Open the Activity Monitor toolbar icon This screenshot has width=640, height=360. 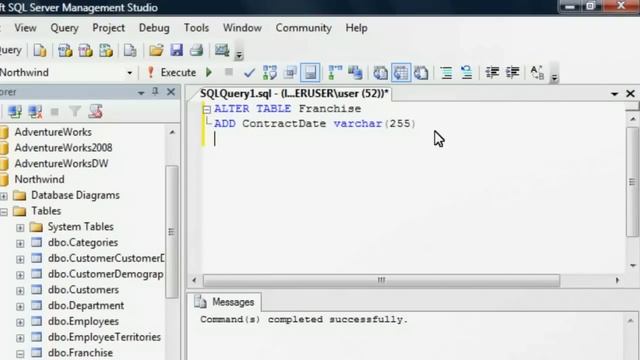[222, 50]
